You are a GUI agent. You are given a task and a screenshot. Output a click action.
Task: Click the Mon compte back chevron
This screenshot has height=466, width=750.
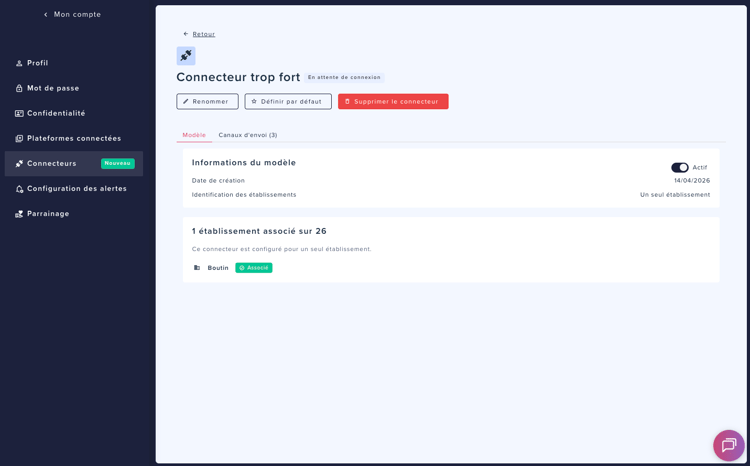coord(46,15)
